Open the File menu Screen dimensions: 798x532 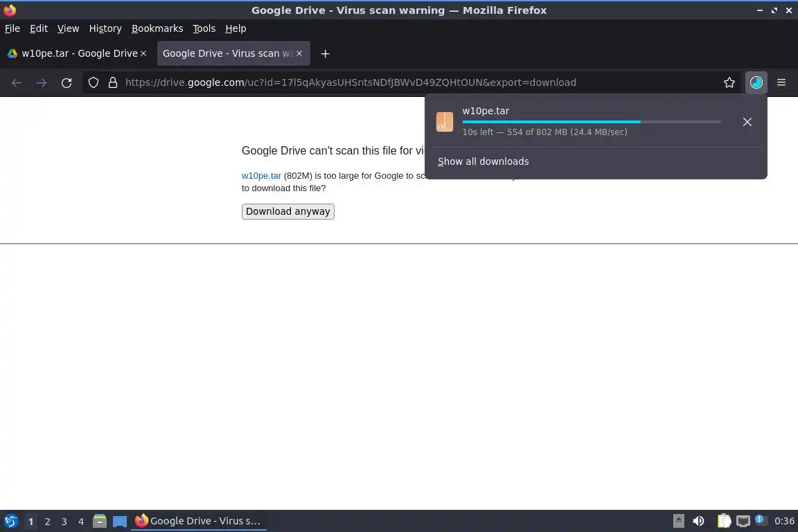click(x=12, y=28)
